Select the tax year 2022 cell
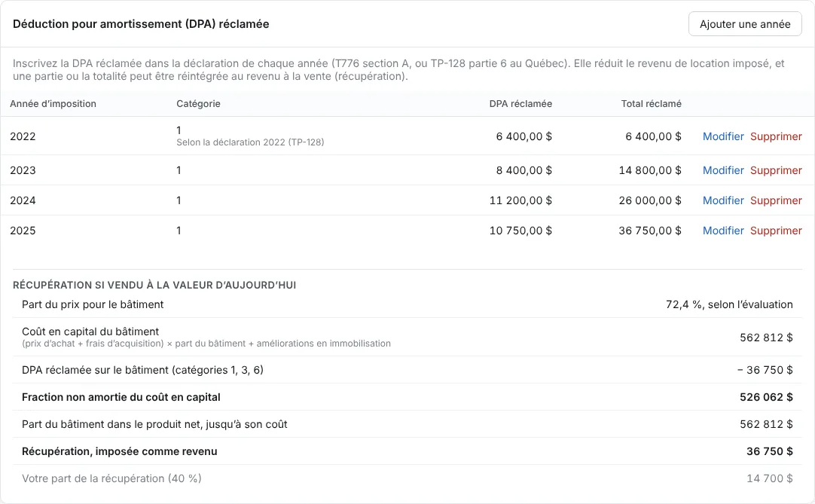The image size is (815, 504). pyautogui.click(x=23, y=136)
